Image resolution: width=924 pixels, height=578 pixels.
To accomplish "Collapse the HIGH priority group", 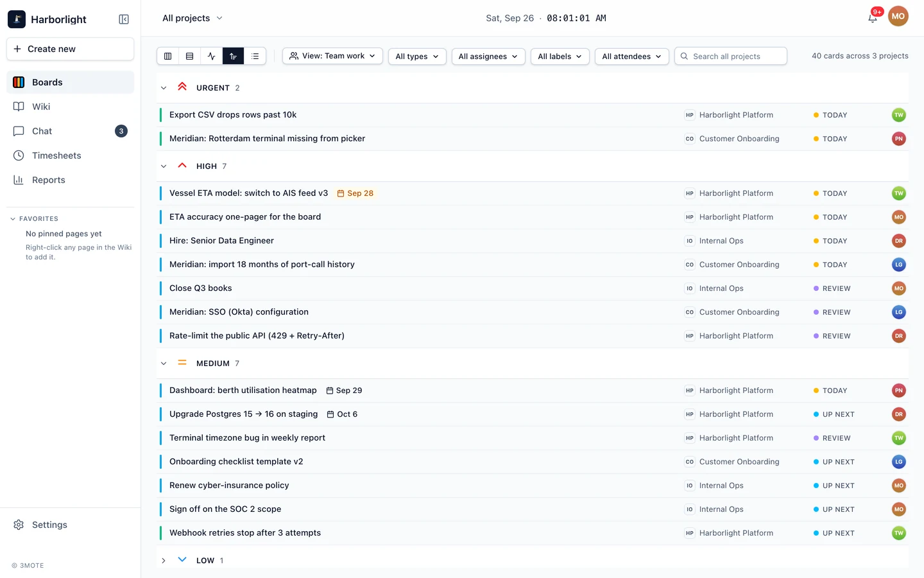I will [164, 166].
